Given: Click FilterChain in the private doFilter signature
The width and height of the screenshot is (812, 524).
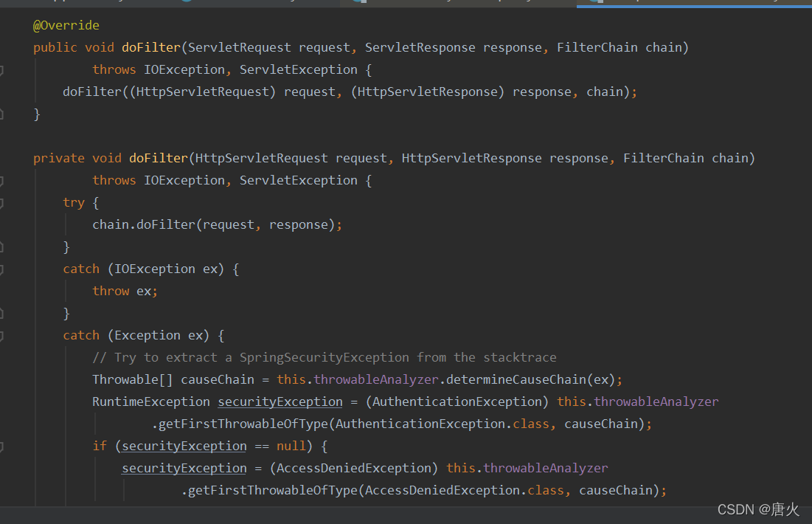Looking at the screenshot, I should pyautogui.click(x=663, y=158).
